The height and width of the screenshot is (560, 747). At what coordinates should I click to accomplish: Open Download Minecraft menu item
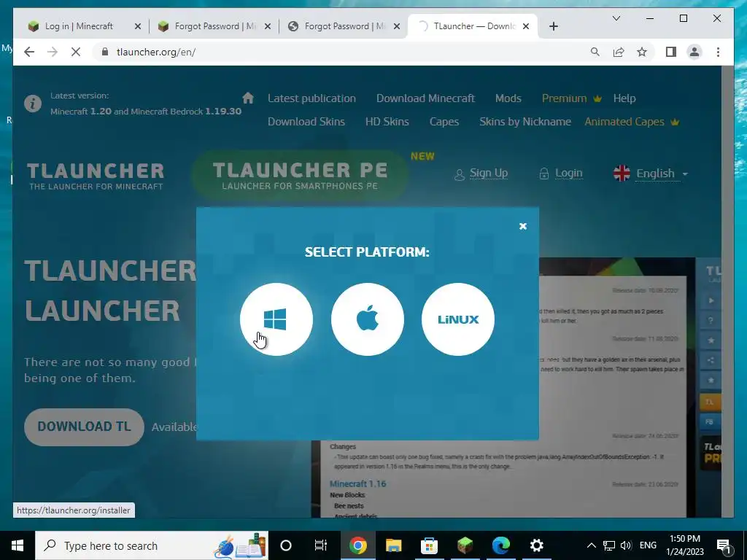pyautogui.click(x=425, y=98)
